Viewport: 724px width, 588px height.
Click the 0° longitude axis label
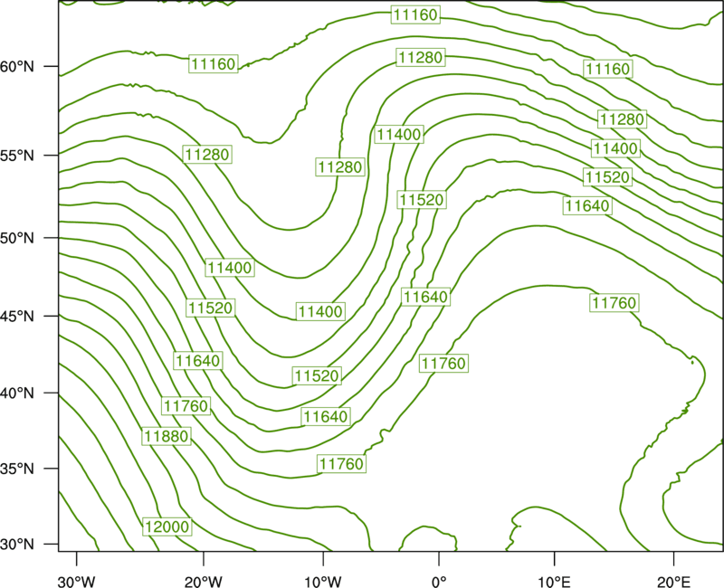click(x=439, y=582)
